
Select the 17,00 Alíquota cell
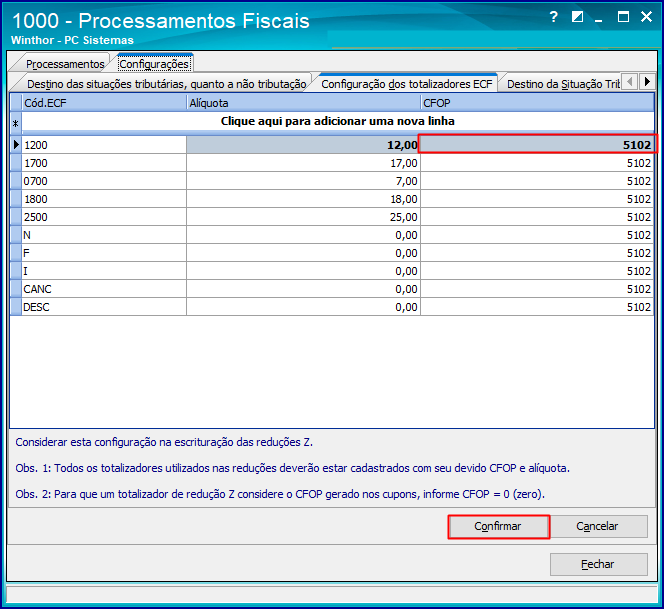[x=303, y=163]
